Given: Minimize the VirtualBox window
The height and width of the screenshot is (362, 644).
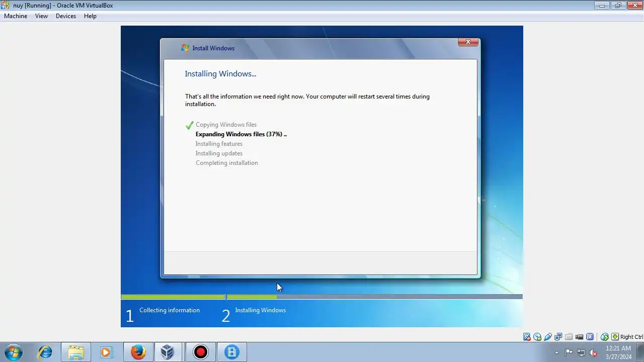Looking at the screenshot, I should [x=602, y=6].
